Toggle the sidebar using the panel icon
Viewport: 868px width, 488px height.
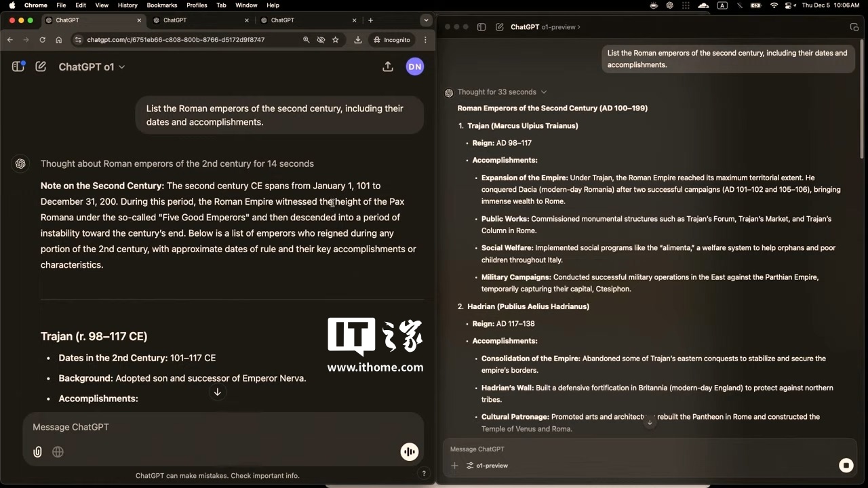(x=18, y=66)
